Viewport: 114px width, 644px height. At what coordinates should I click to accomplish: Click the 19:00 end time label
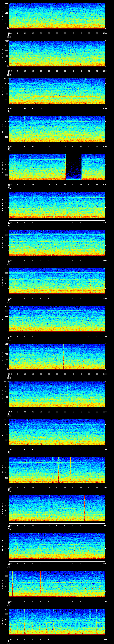tap(105, 185)
